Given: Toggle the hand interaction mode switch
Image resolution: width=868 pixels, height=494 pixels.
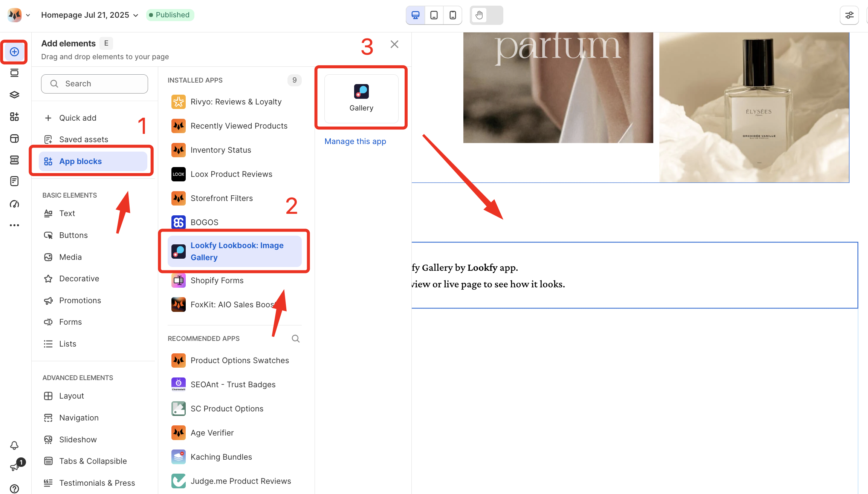Looking at the screenshot, I should (x=486, y=15).
